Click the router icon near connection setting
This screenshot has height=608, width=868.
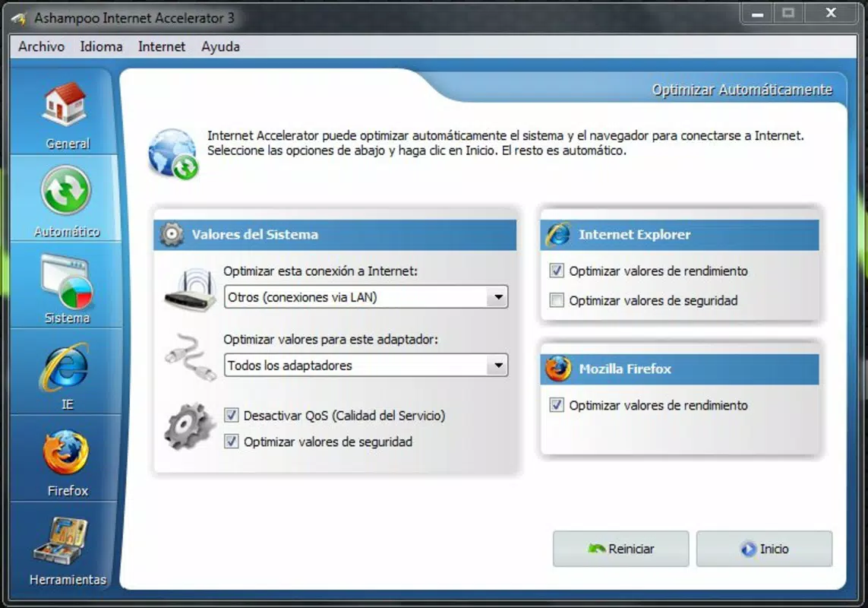[x=191, y=290]
